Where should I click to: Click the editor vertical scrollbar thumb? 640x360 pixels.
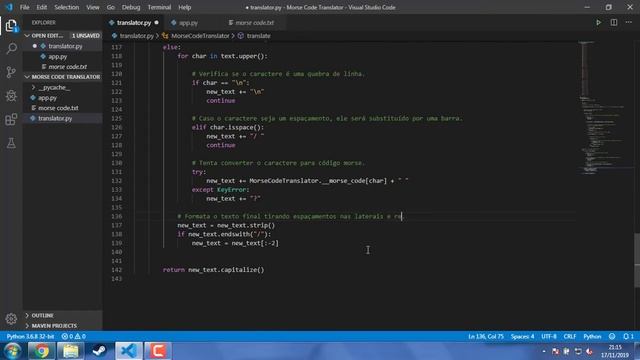(x=637, y=260)
